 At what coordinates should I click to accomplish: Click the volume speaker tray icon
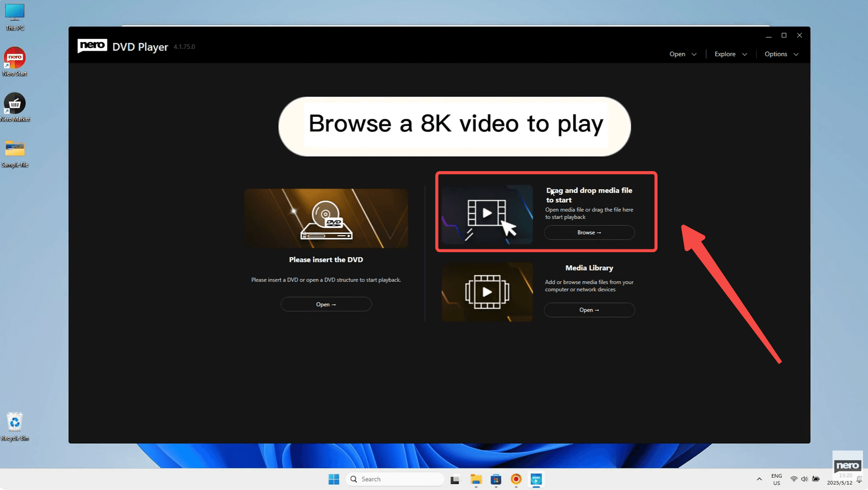coord(805,479)
